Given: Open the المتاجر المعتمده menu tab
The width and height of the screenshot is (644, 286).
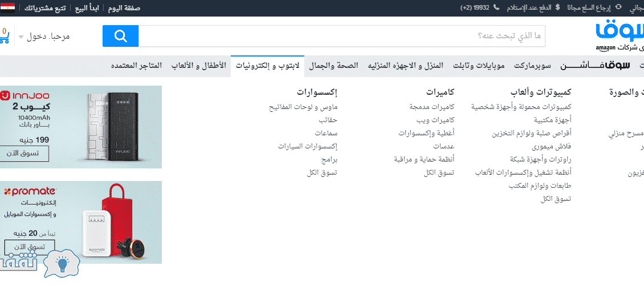Looking at the screenshot, I should point(137,66).
